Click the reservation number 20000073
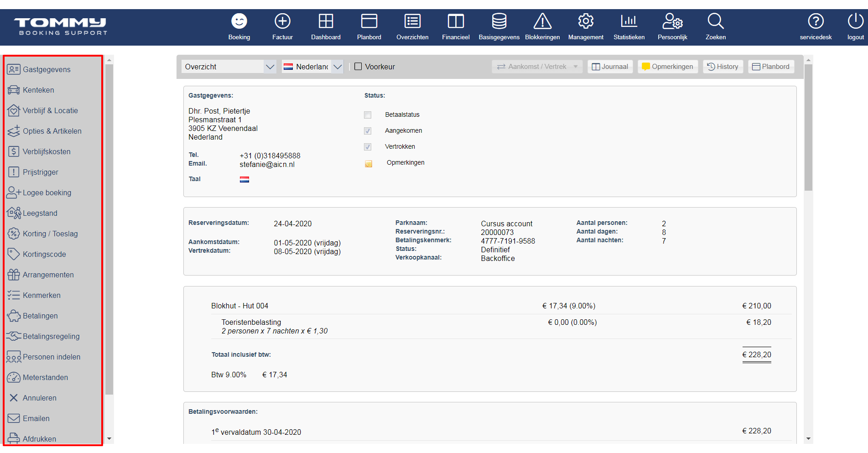 [x=497, y=232]
